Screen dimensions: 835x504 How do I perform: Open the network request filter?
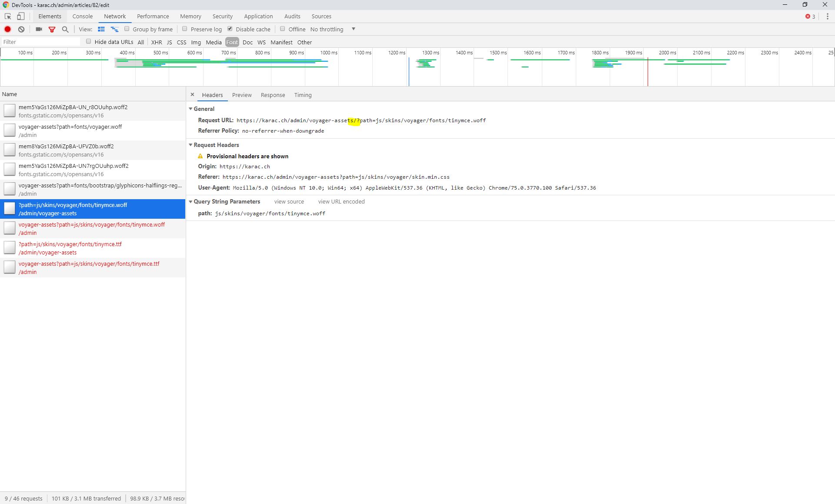click(x=52, y=29)
